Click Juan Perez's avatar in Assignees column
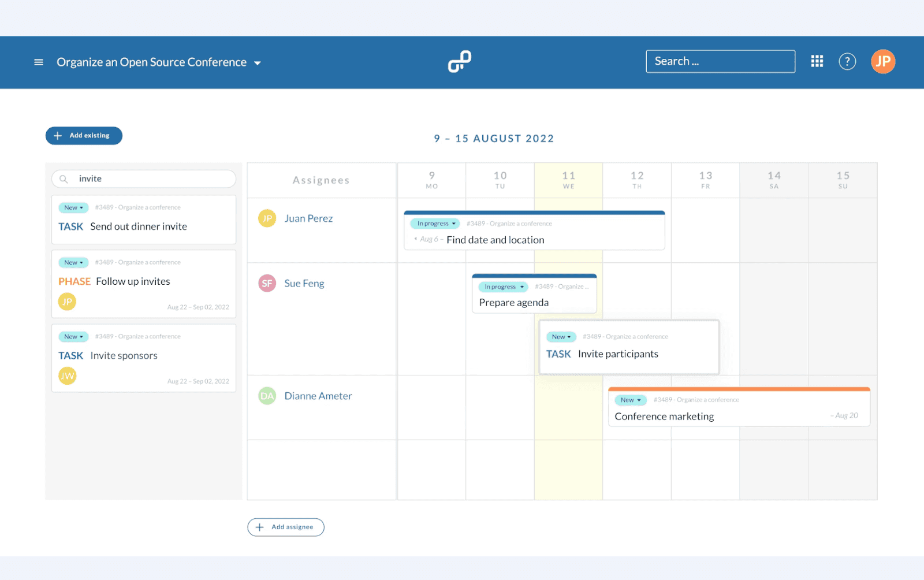Screen dimensions: 924x580 tap(266, 218)
